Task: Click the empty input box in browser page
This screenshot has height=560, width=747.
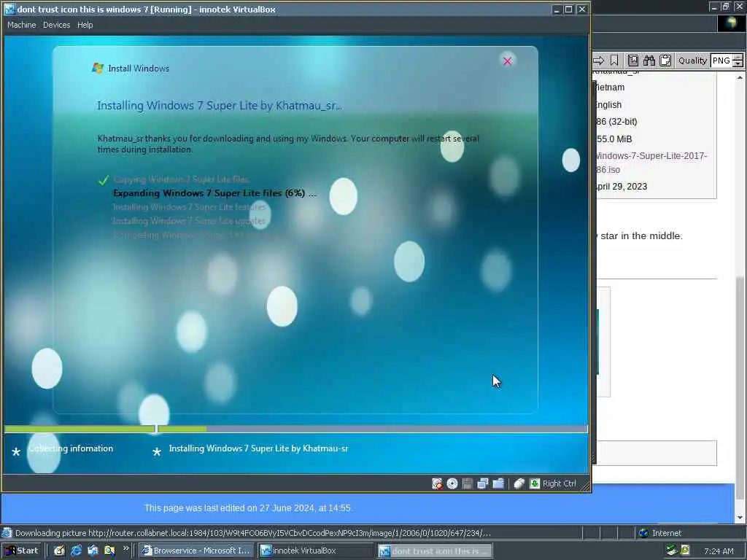Action: pos(657,453)
